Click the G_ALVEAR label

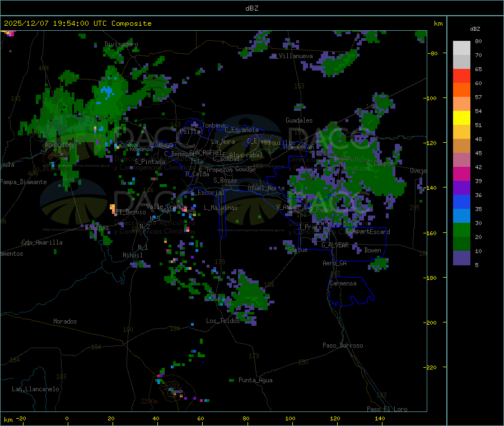coord(335,245)
